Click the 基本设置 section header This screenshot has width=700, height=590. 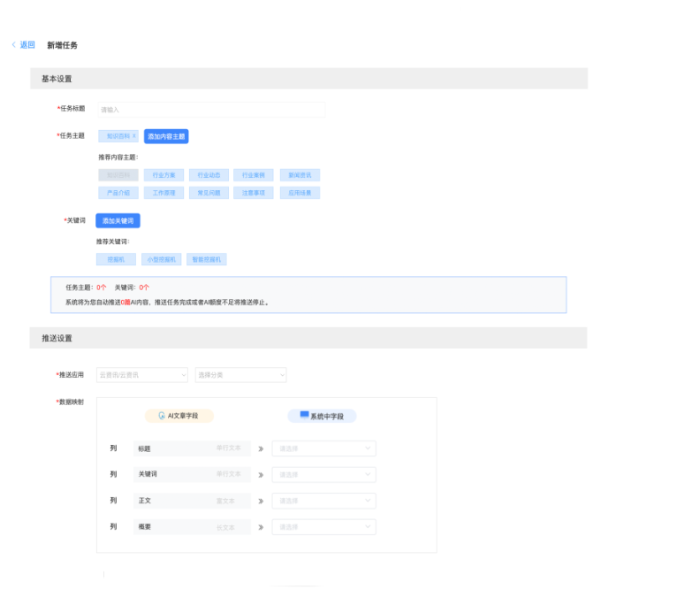(x=58, y=79)
